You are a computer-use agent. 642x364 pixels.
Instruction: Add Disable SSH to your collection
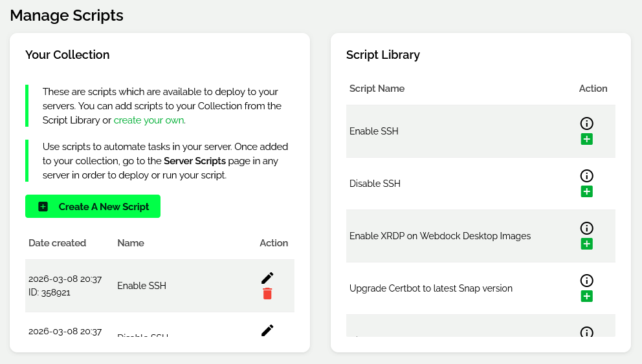point(587,191)
